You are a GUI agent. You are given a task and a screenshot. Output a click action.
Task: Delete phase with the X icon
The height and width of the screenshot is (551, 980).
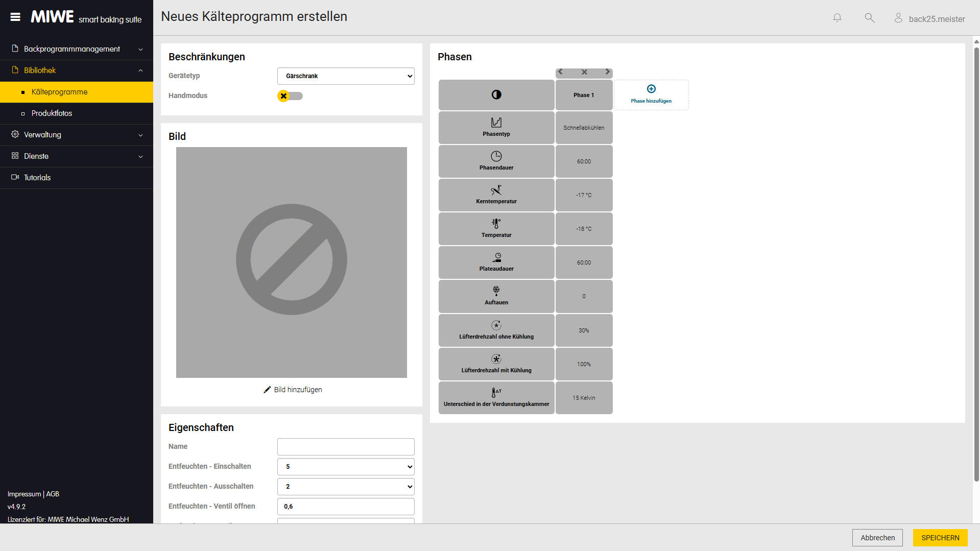(x=584, y=72)
